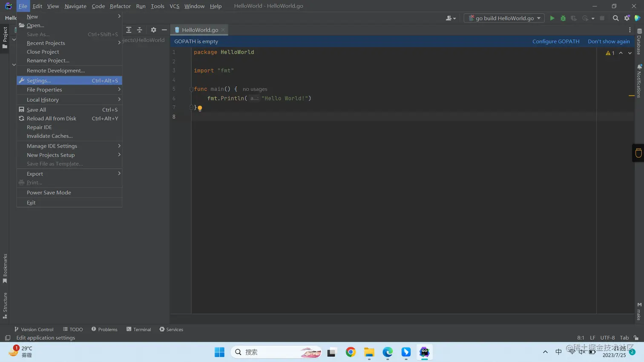Toggle fold marker on func main line

point(191,89)
